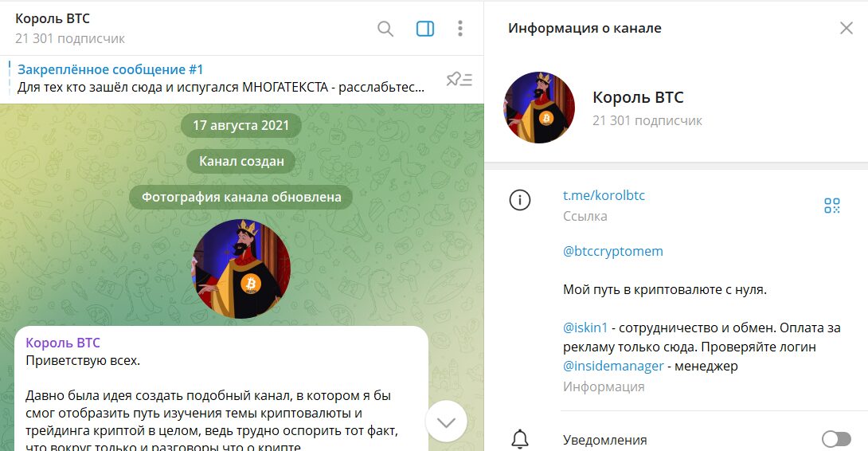868x451 pixels.
Task: Open the t.me/korolbtc link
Action: tap(604, 195)
